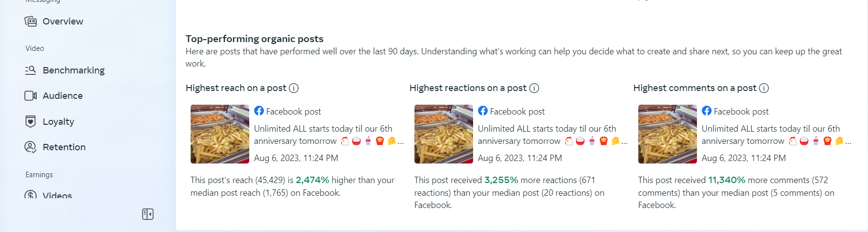Open the highest reach post thumbnail
The height and width of the screenshot is (232, 868).
pos(220,134)
